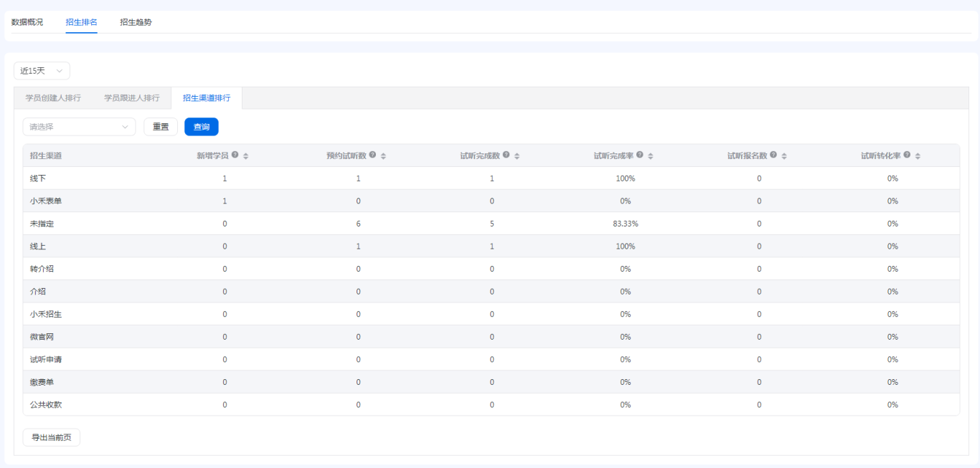The width and height of the screenshot is (980, 468).
Task: Select 学员跟进人排行 sub-tab
Action: (132, 98)
